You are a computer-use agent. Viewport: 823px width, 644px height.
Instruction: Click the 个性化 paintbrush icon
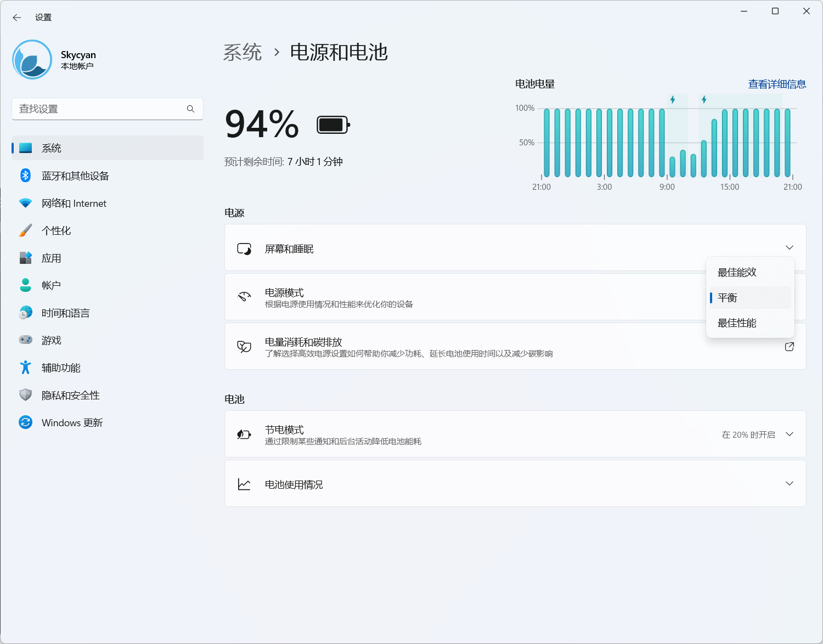pos(26,230)
